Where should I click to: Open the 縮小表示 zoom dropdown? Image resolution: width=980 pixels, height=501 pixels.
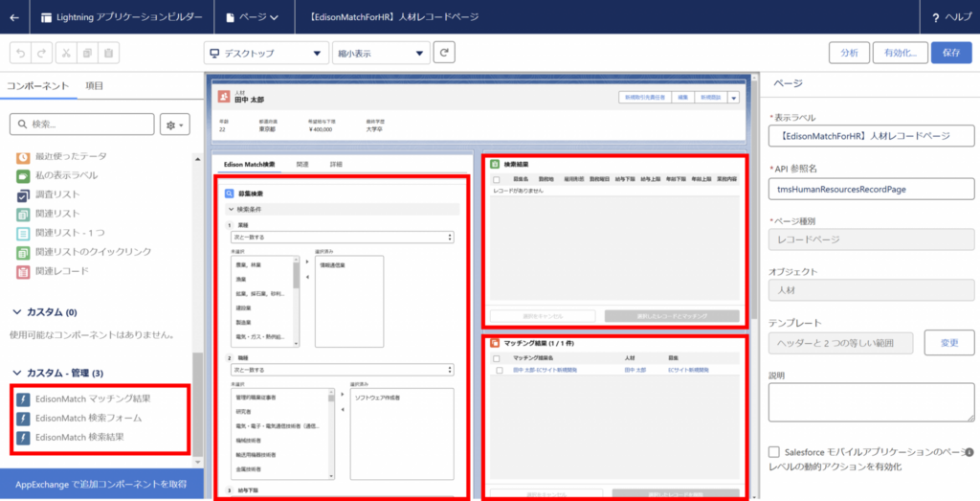point(380,54)
